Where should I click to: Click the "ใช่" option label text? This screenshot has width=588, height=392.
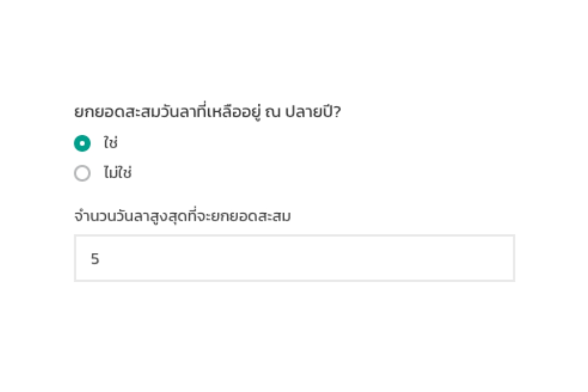point(110,144)
